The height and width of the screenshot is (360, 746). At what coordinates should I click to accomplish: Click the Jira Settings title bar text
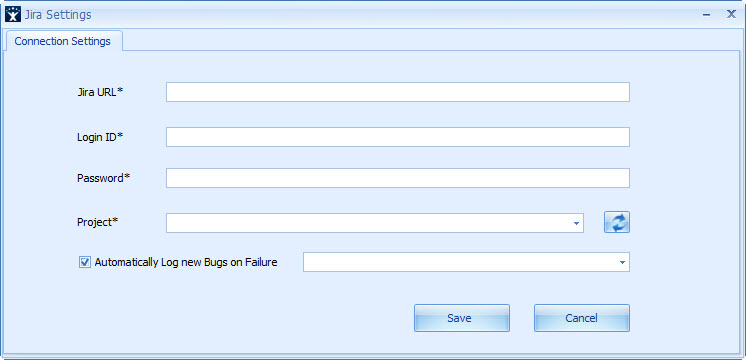[58, 15]
